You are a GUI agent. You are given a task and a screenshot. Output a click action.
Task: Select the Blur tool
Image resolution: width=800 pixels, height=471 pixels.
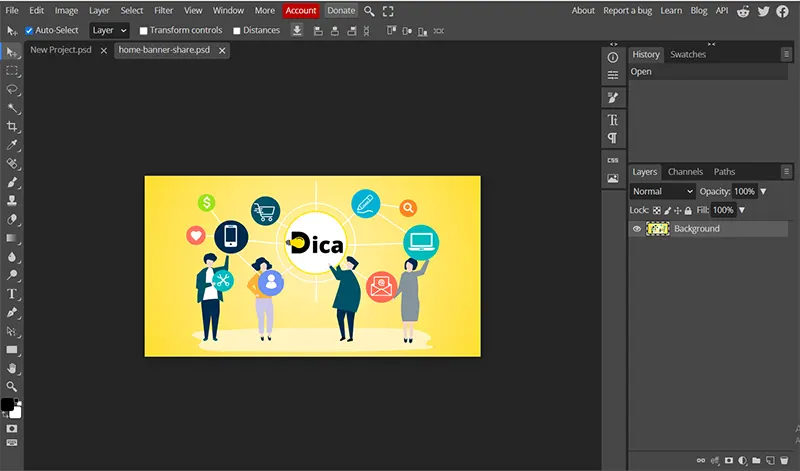coord(12,257)
